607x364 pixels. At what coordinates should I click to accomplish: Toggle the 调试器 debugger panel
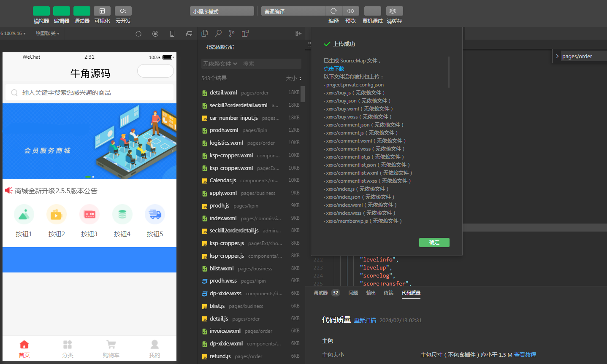point(82,11)
